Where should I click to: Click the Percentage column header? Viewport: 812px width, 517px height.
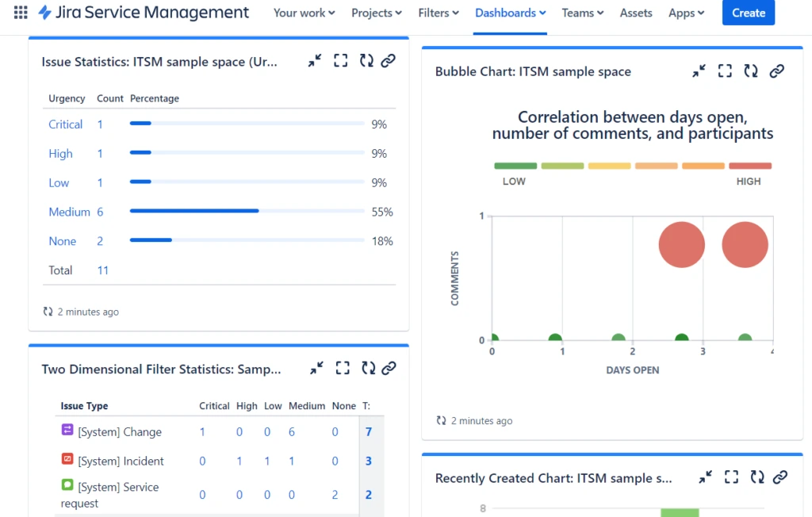[x=155, y=98]
